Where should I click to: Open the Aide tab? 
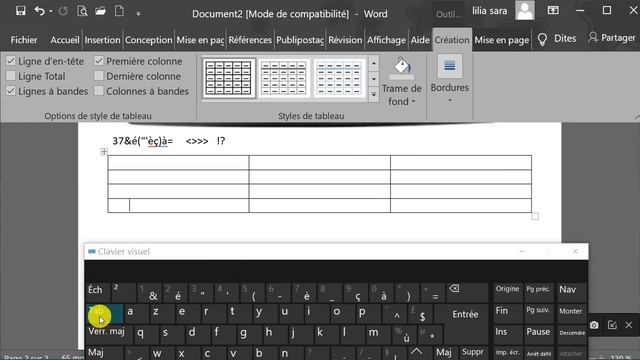coord(420,40)
